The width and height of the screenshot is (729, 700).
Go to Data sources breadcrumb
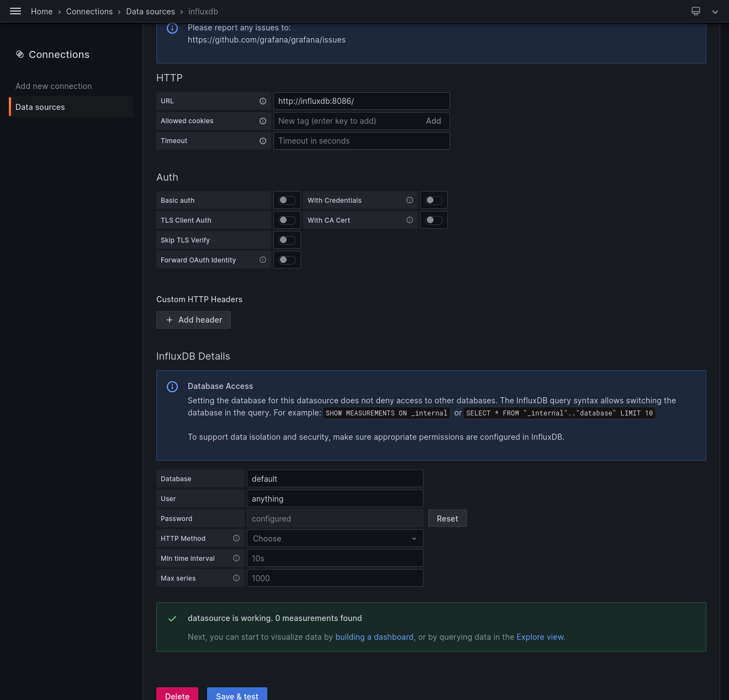point(150,12)
